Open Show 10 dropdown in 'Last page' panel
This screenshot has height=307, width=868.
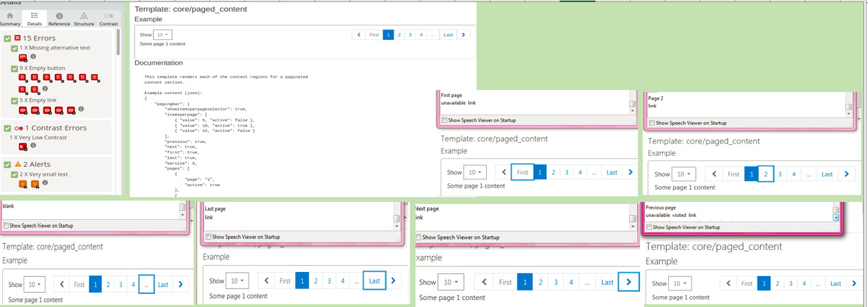[x=238, y=280]
